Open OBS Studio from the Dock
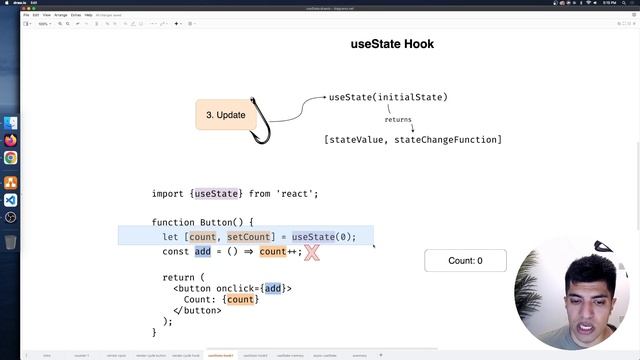Image resolution: width=640 pixels, height=360 pixels. (11, 217)
